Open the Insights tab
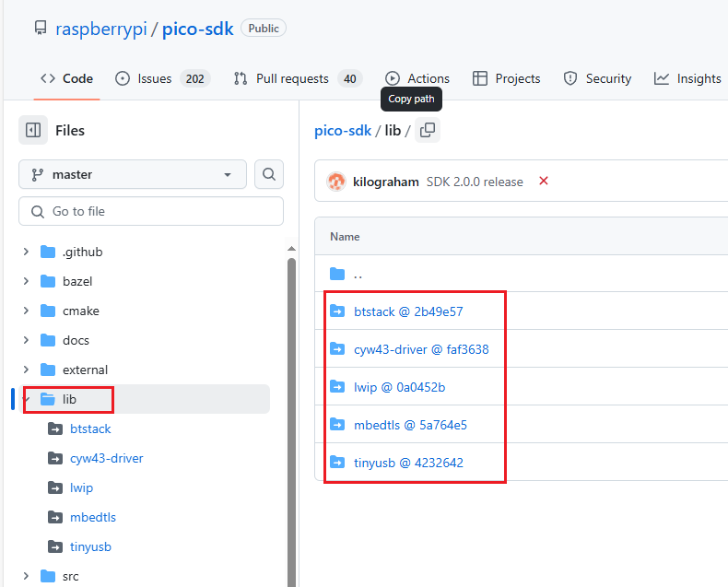This screenshot has width=728, height=587. [687, 78]
